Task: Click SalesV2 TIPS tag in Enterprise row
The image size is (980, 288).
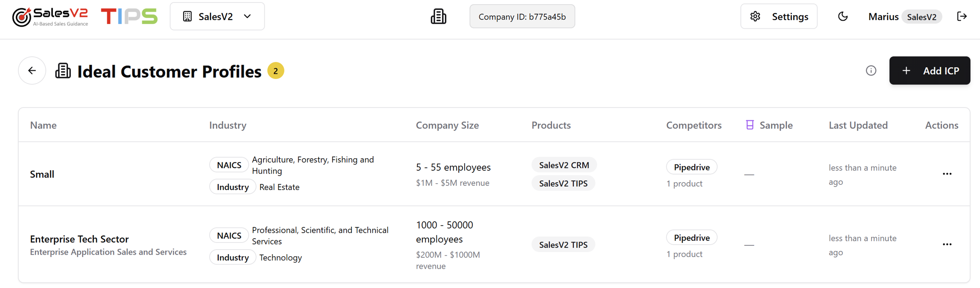Action: pos(563,245)
